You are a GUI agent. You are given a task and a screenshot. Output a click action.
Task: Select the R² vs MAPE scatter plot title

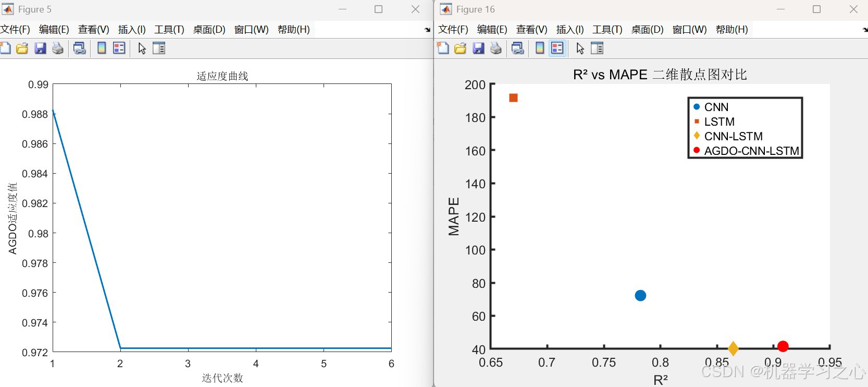(x=660, y=75)
